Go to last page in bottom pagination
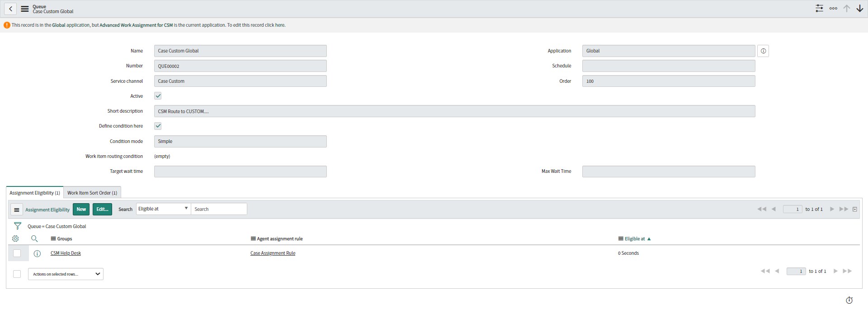Image resolution: width=868 pixels, height=329 pixels. 847,271
